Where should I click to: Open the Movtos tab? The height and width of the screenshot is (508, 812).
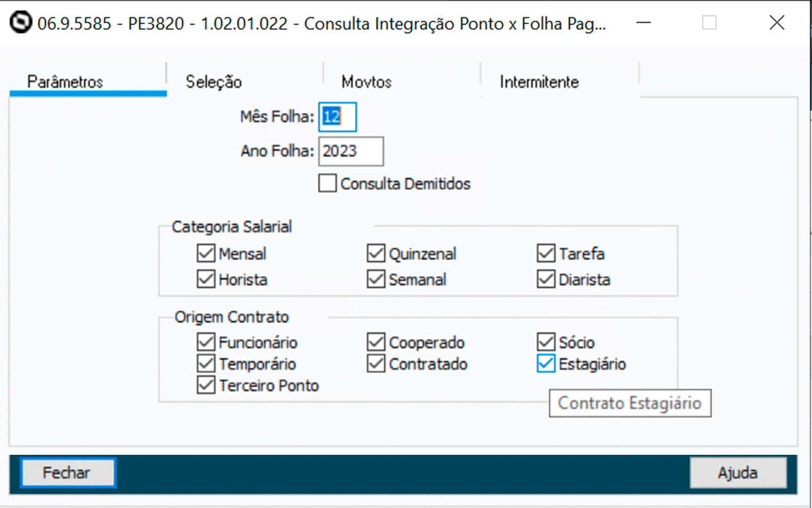367,82
